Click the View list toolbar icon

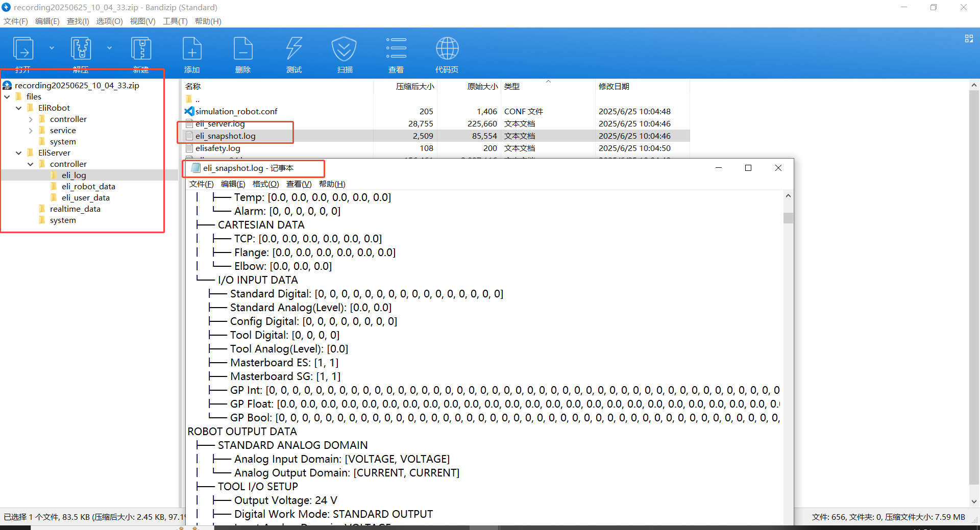coord(396,49)
